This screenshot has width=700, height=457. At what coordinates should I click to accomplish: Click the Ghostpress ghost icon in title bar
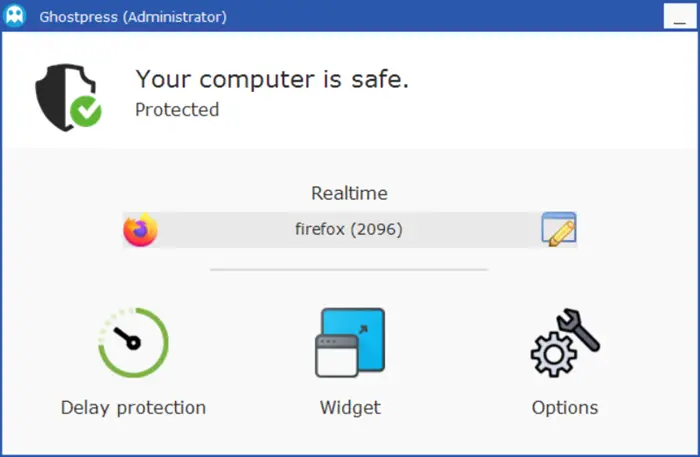17,16
